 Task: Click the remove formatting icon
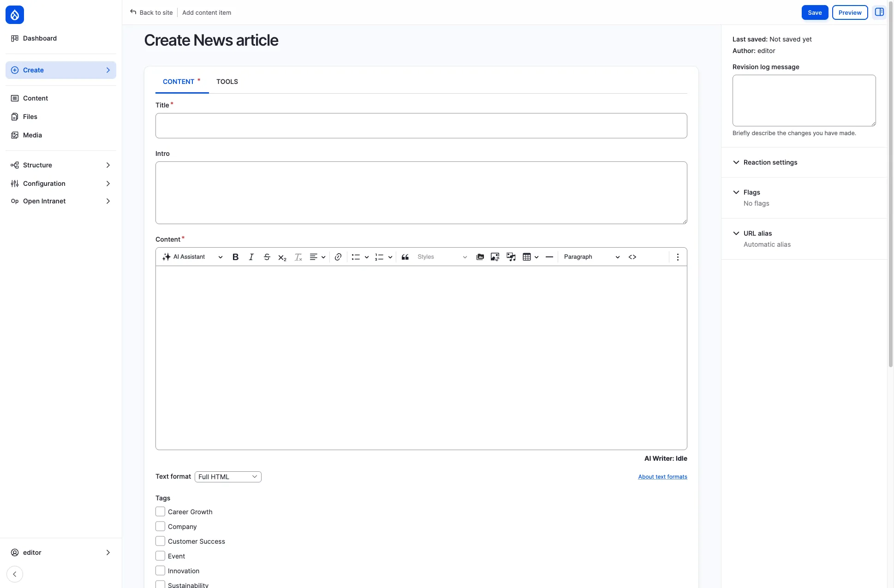pos(298,257)
